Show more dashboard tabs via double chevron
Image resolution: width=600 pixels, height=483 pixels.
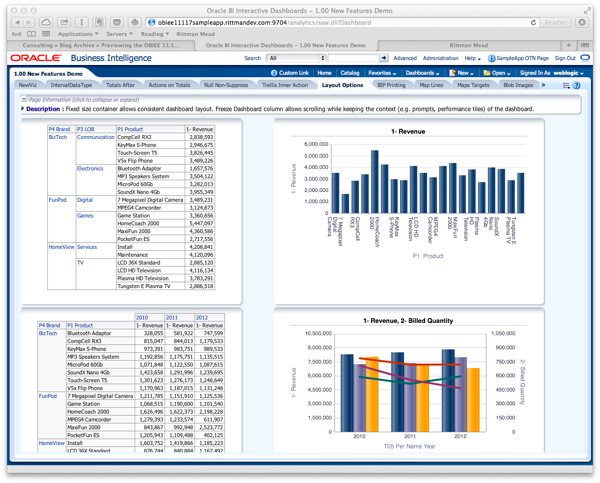[x=543, y=85]
